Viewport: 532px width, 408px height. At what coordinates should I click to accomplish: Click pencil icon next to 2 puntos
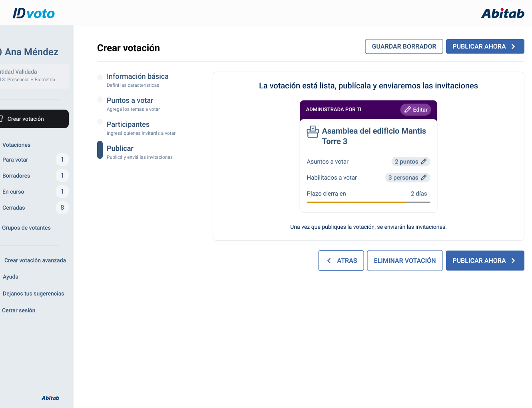tap(424, 162)
